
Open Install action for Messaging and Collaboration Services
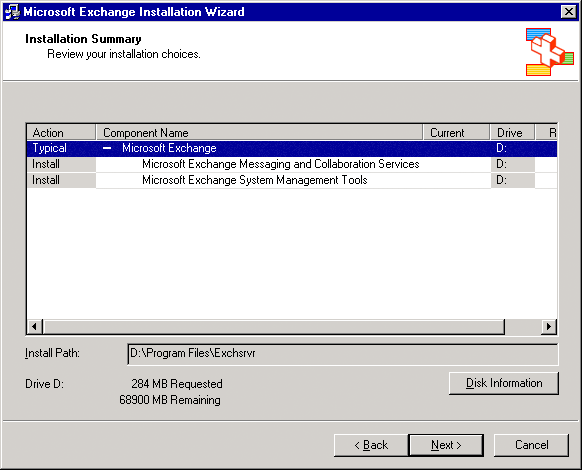61,164
